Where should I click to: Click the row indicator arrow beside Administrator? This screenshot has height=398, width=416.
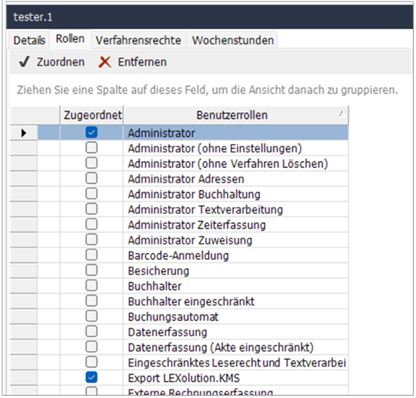[23, 133]
